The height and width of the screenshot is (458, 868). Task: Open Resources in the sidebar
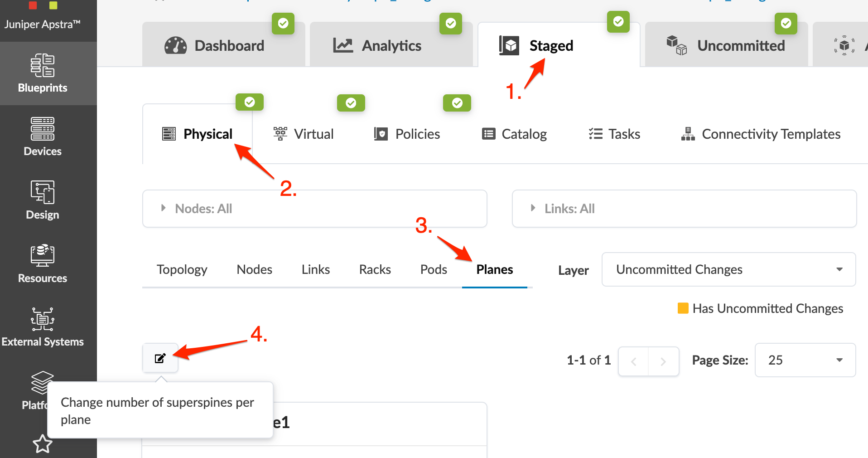tap(43, 264)
